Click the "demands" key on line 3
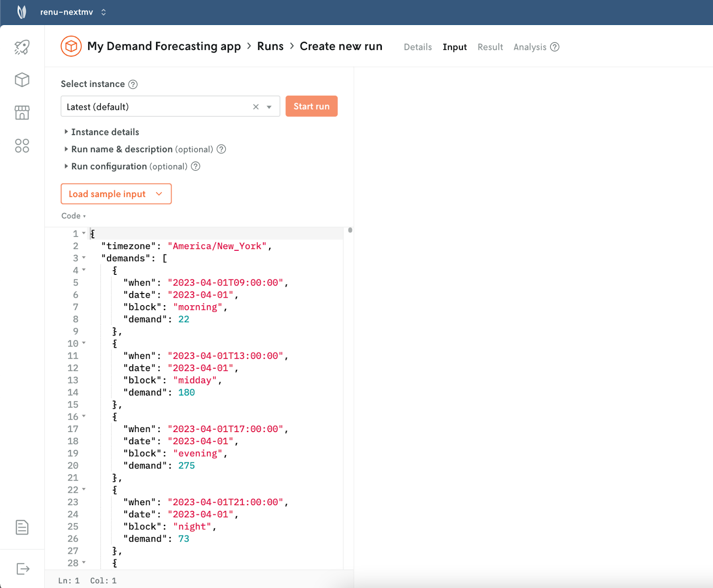The image size is (713, 588). coord(126,258)
